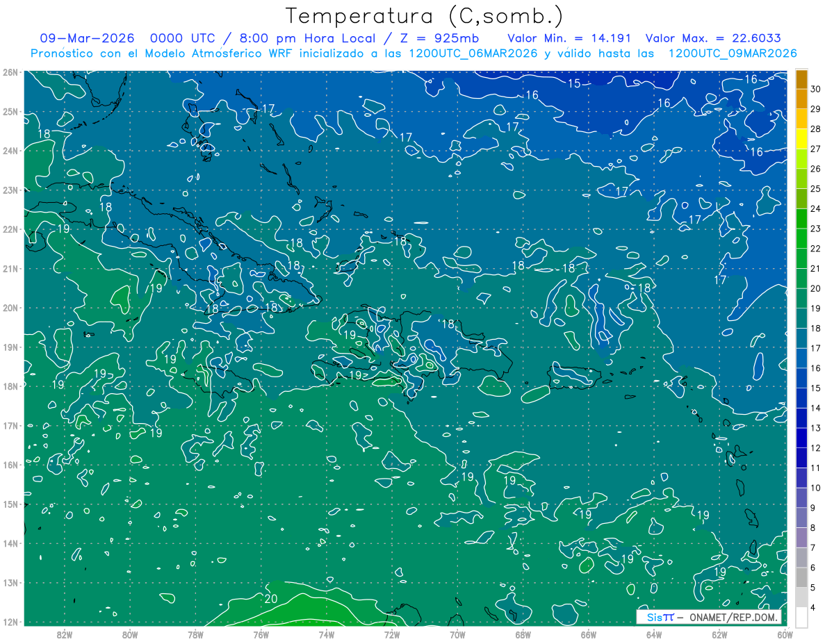Screen dimensions: 834x644
Task: Click latitude label "22N"
Action: point(10,229)
